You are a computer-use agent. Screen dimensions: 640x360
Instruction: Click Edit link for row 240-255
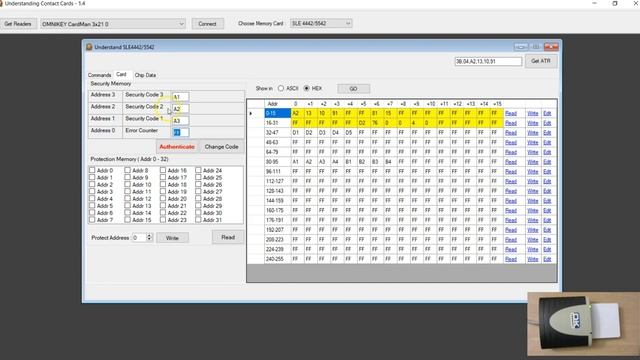coord(547,259)
